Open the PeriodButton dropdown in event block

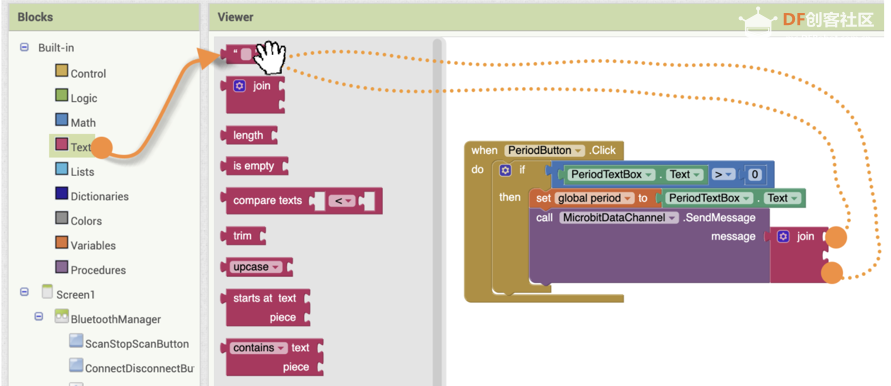click(x=544, y=150)
